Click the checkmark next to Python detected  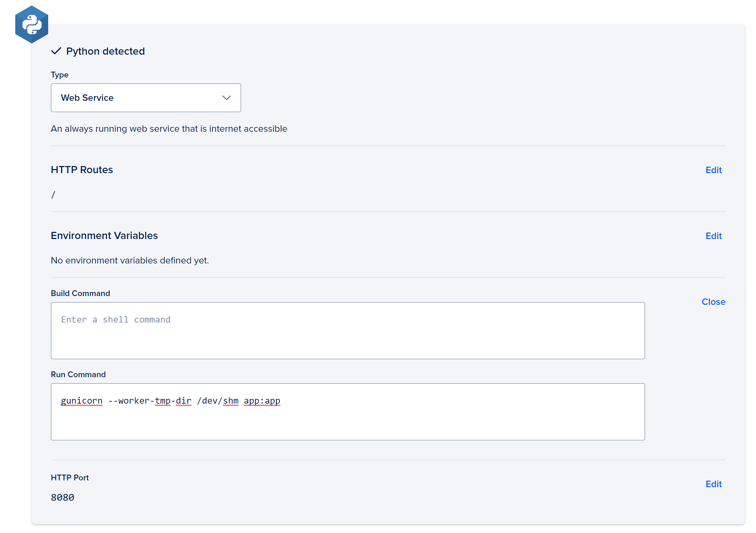click(56, 51)
